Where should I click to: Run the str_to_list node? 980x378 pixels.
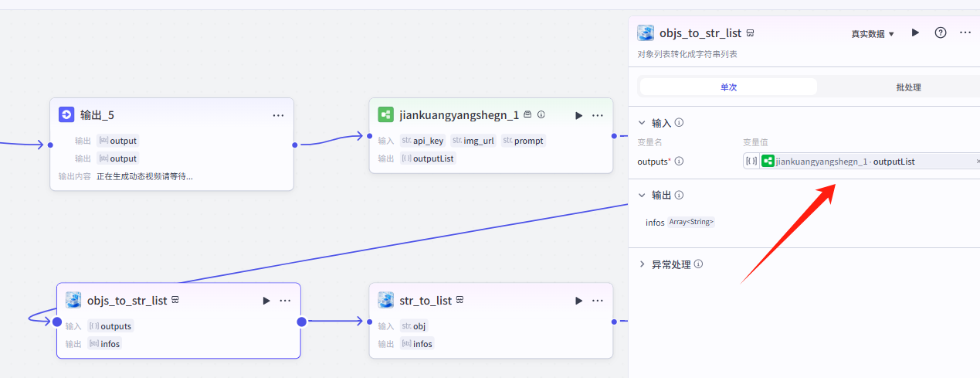coord(578,301)
